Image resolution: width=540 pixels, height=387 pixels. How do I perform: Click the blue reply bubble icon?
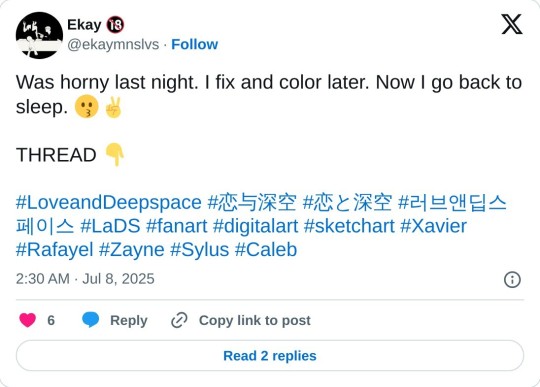(91, 320)
